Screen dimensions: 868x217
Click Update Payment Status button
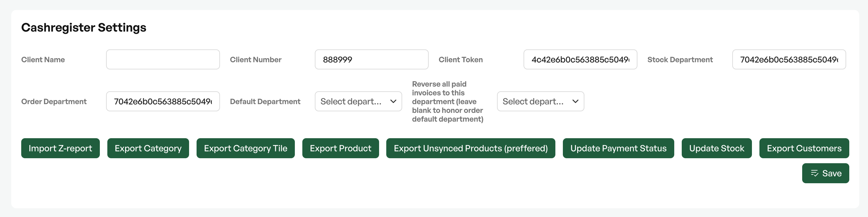[x=618, y=148]
